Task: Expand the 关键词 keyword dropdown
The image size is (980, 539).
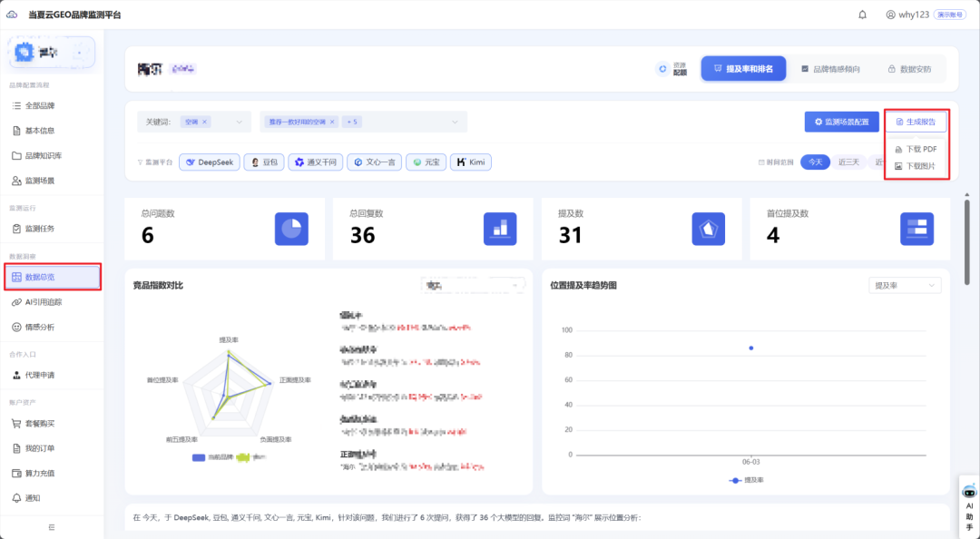Action: pos(239,122)
